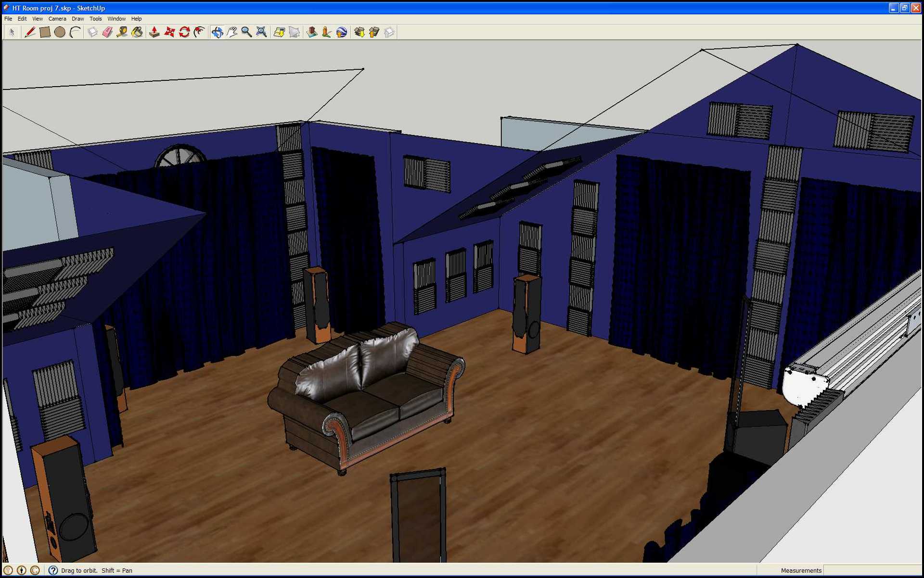Select the Tape Measure tool

[x=122, y=32]
